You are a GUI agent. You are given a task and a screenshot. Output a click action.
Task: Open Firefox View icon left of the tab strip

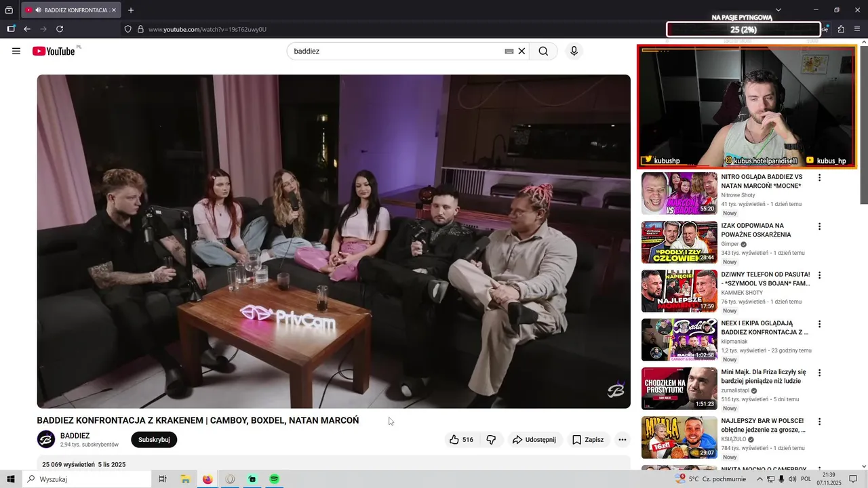coord(9,10)
